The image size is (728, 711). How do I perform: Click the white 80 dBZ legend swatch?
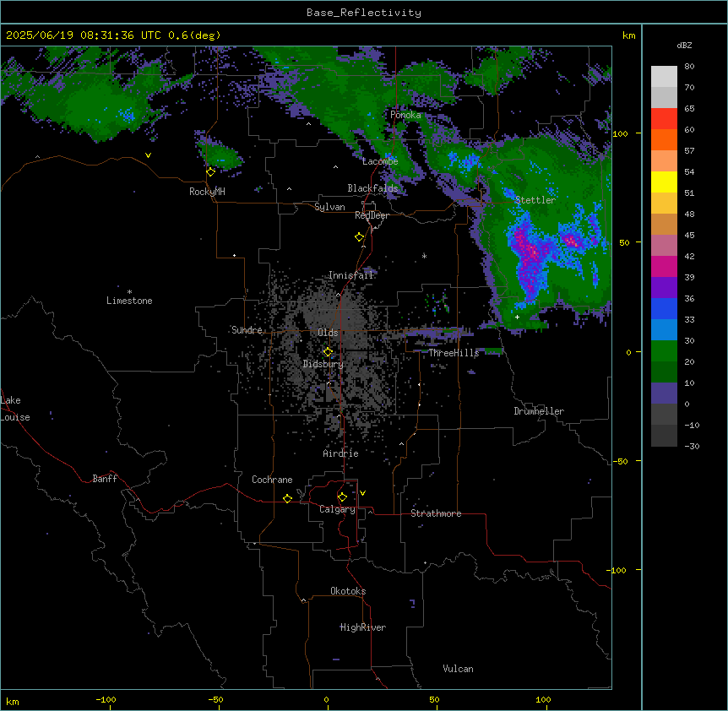point(664,77)
